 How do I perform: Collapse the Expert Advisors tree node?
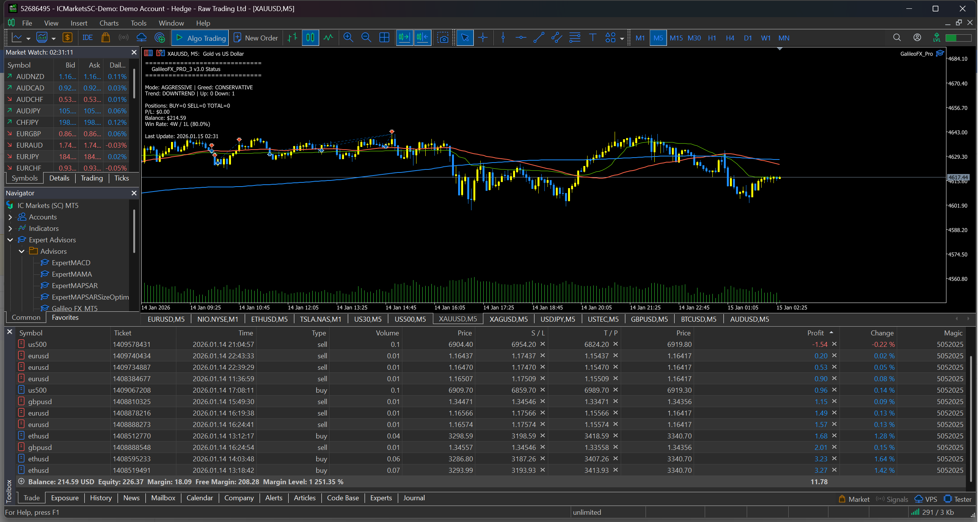point(10,240)
